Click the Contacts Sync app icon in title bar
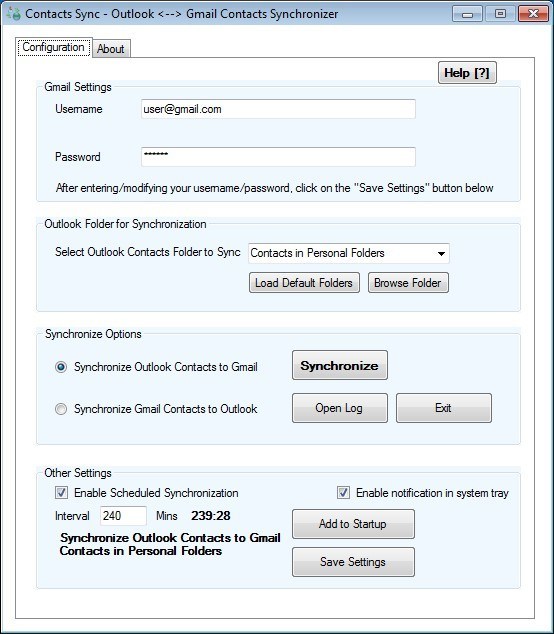Viewport: 554px width, 634px height. (13, 13)
